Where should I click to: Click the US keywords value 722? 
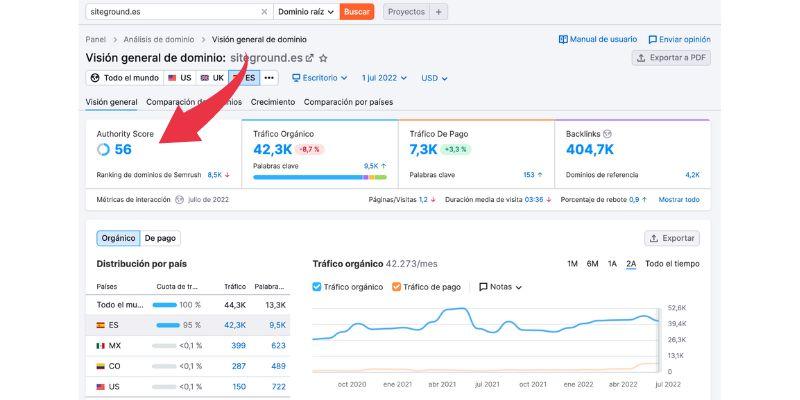point(279,387)
